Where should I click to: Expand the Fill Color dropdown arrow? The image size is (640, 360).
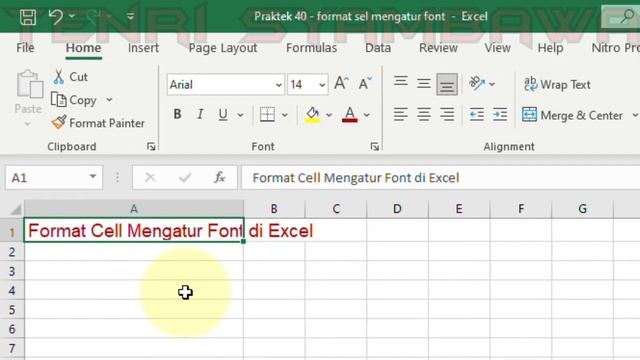(x=329, y=115)
